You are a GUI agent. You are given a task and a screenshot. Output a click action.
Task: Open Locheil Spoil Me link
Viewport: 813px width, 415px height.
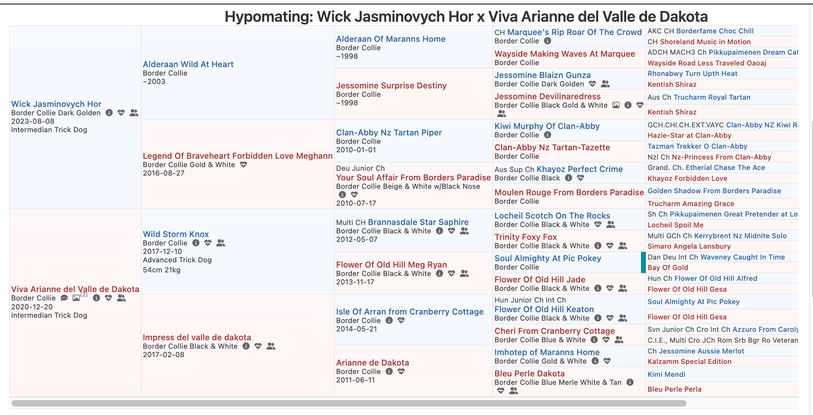click(676, 225)
